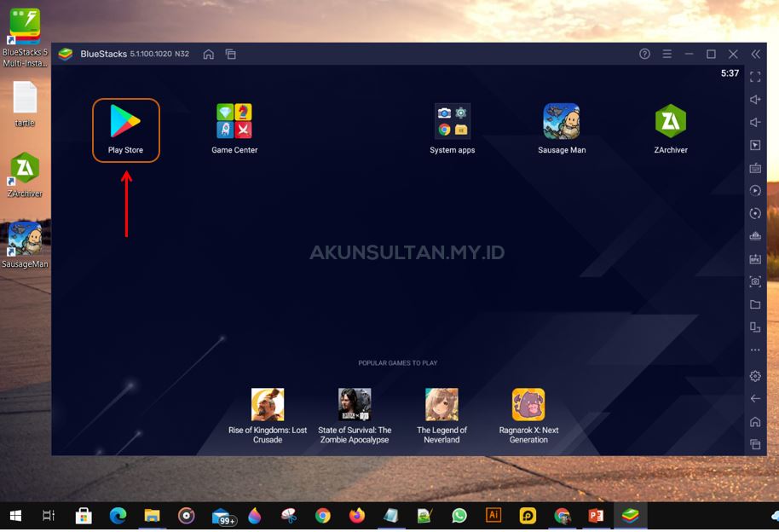
Task: Open the System apps folder
Action: 452,129
